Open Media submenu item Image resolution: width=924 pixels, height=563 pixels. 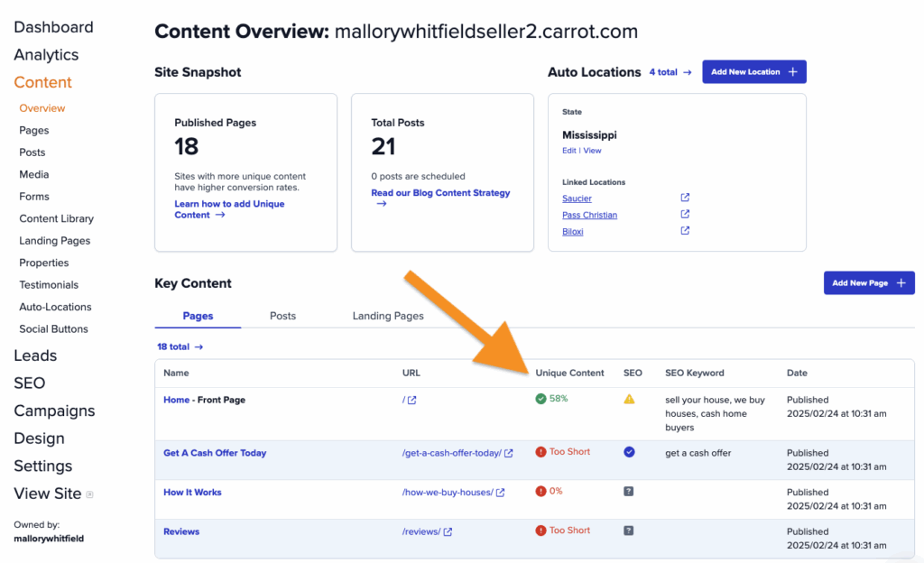33,174
